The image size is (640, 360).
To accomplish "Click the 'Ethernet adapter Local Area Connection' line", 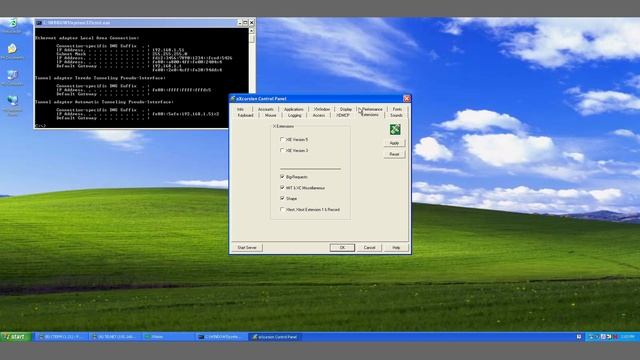I will pos(87,38).
